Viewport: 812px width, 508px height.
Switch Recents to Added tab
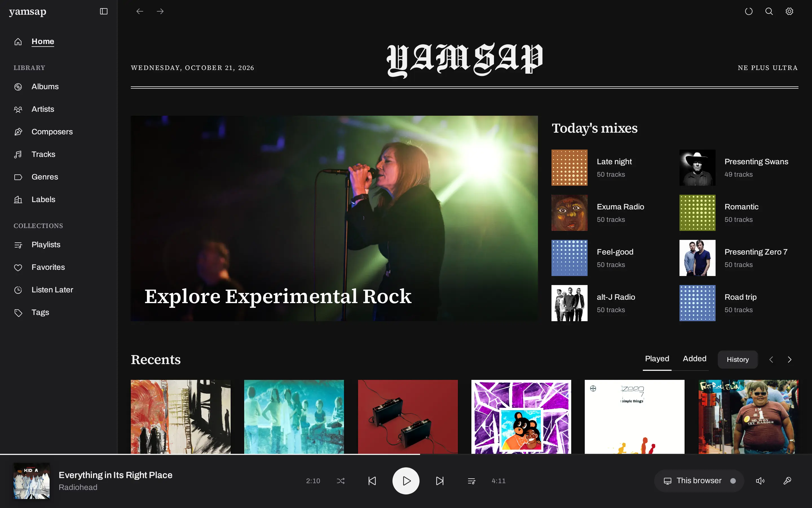pyautogui.click(x=694, y=359)
